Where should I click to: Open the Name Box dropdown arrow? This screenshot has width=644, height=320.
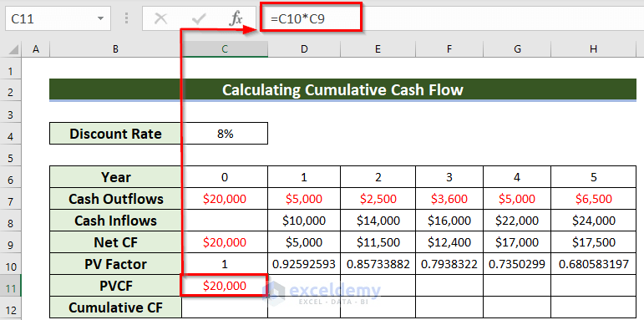point(100,19)
